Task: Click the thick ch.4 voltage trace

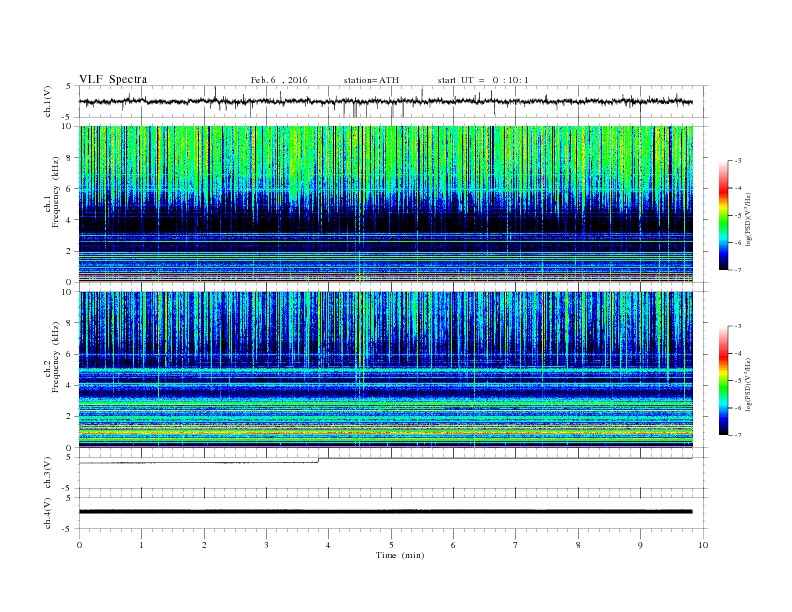Action: pyautogui.click(x=386, y=512)
